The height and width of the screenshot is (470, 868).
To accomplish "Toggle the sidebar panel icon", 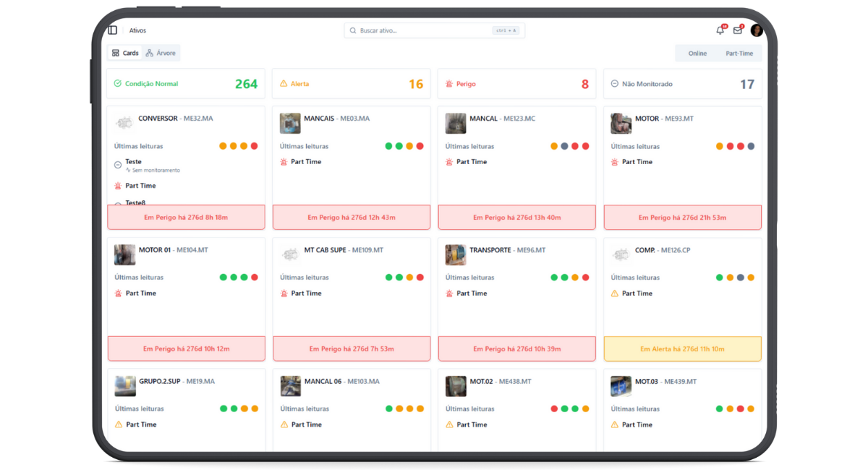I will tap(113, 30).
